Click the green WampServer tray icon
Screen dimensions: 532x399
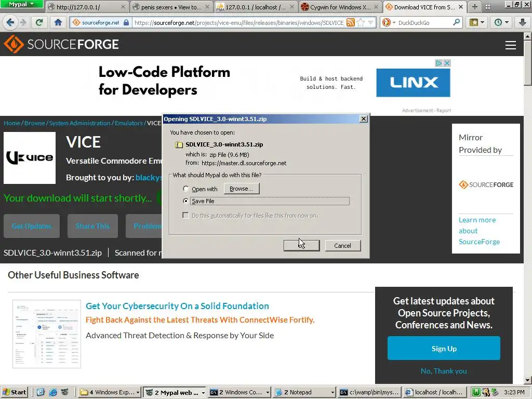[x=476, y=393]
